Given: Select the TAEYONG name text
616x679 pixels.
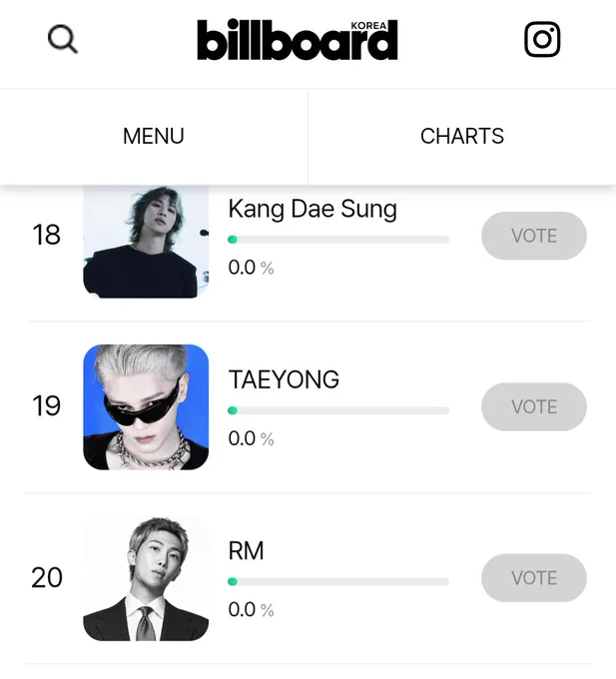Looking at the screenshot, I should click(284, 379).
